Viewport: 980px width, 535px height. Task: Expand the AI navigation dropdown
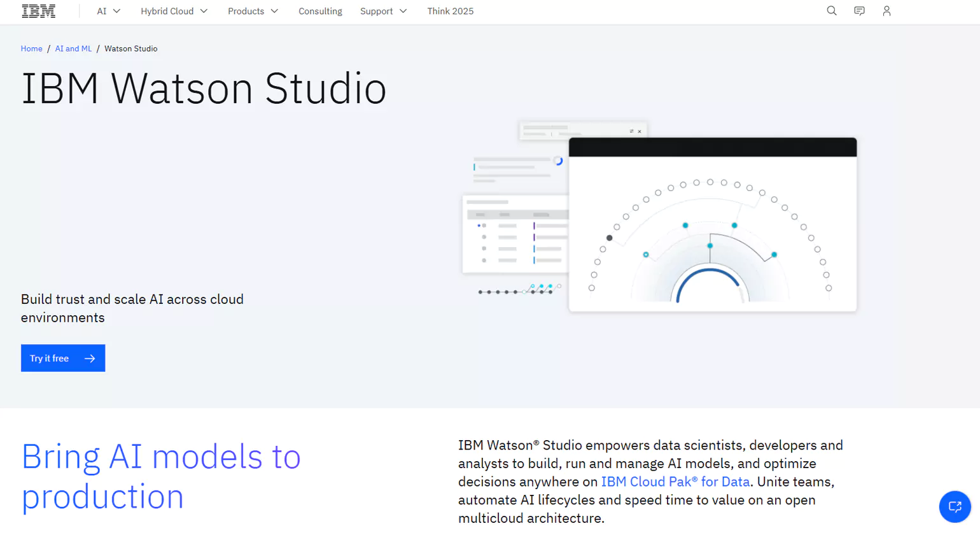point(108,11)
